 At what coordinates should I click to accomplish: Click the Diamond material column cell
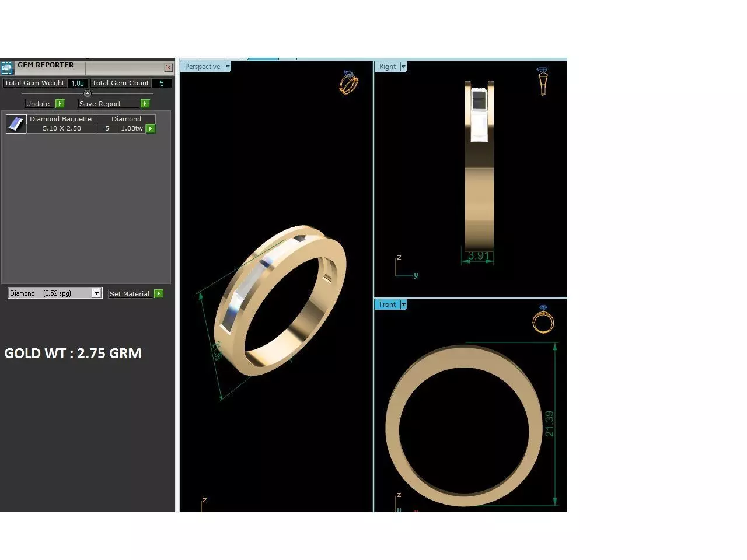126,119
